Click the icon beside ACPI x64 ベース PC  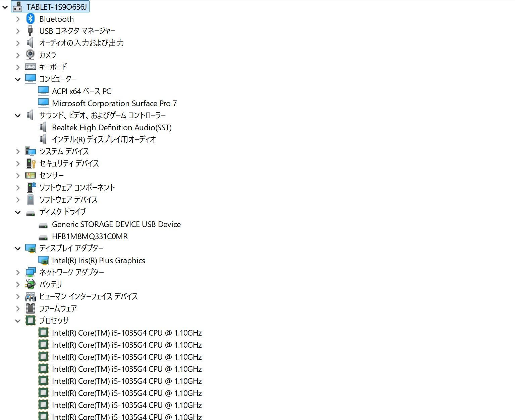(x=43, y=91)
